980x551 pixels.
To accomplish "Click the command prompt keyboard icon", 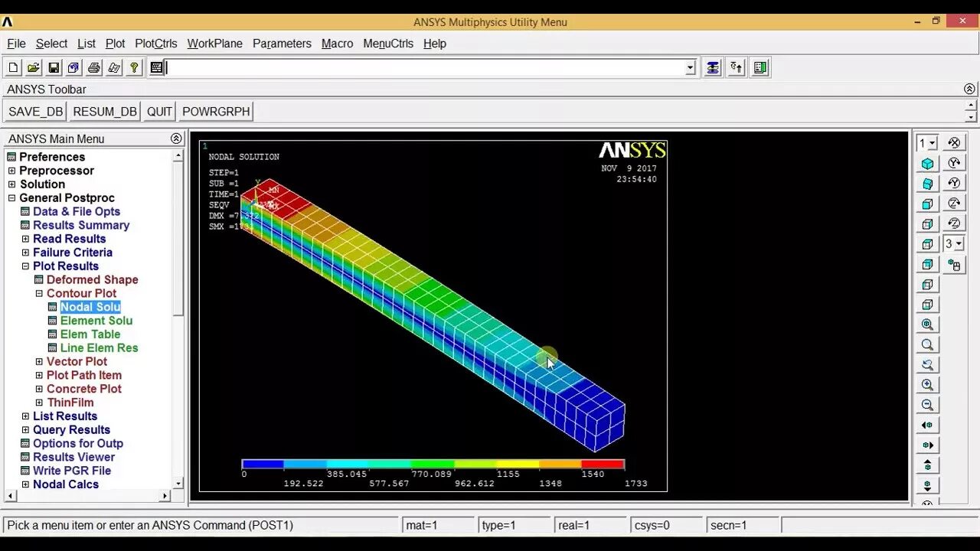I will click(x=156, y=67).
